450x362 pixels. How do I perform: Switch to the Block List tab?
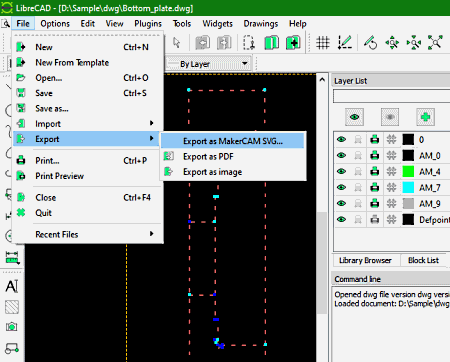(x=423, y=260)
